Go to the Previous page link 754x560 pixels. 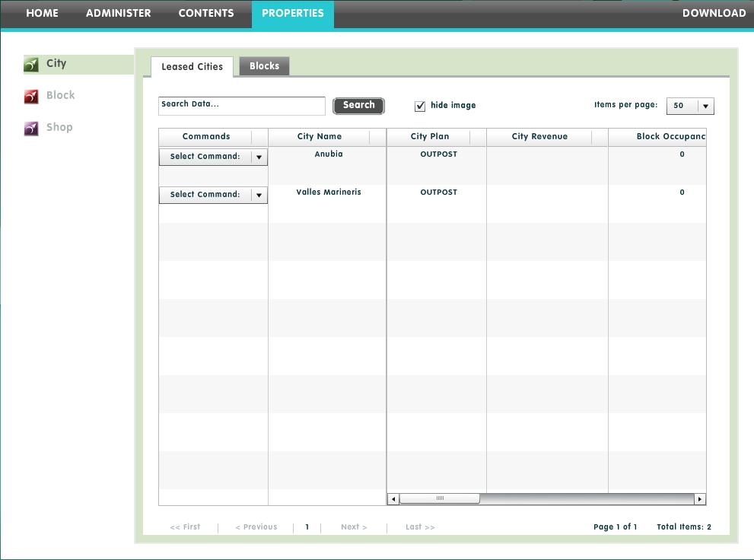coord(256,527)
